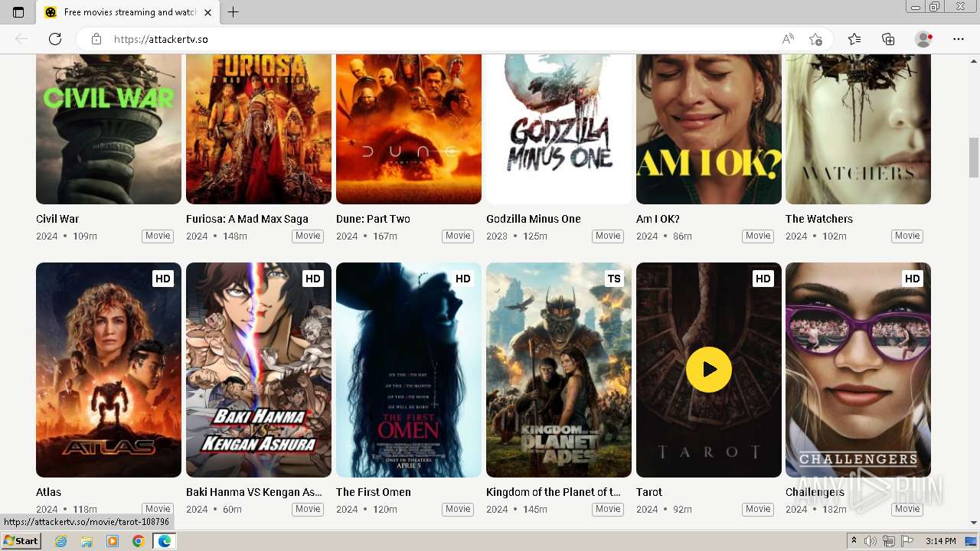Open the Baki Hanma VS Kengan Ashura poster

click(x=259, y=370)
